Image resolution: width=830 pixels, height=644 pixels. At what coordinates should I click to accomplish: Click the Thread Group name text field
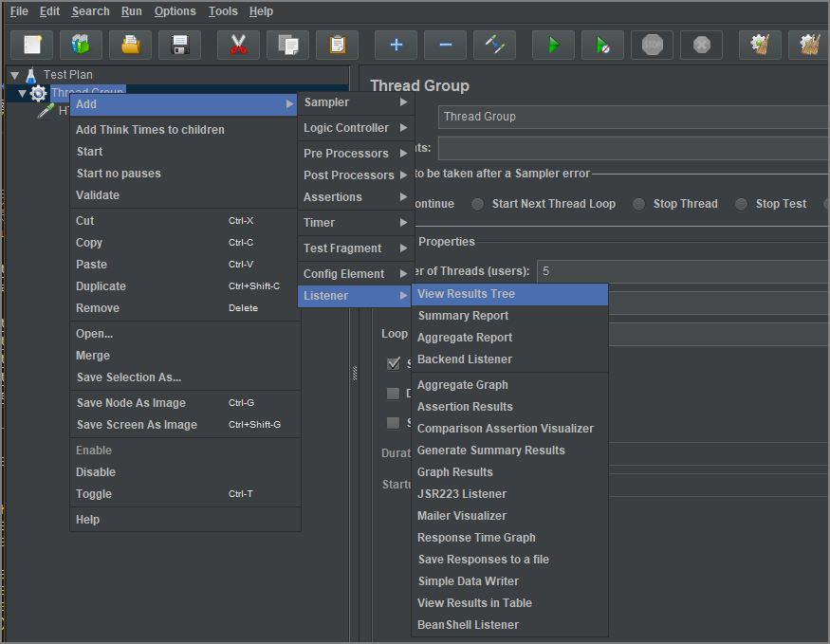click(631, 117)
